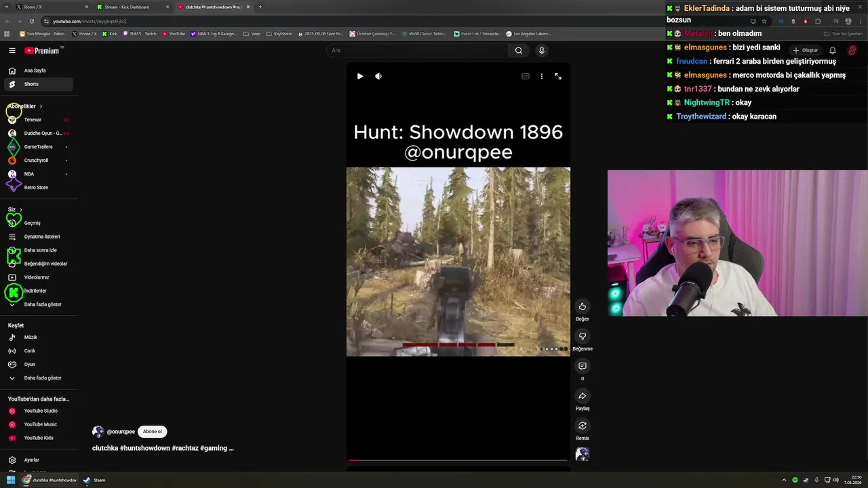This screenshot has height=488, width=868.
Task: Go to YouTube Premium home logo
Action: click(x=42, y=51)
